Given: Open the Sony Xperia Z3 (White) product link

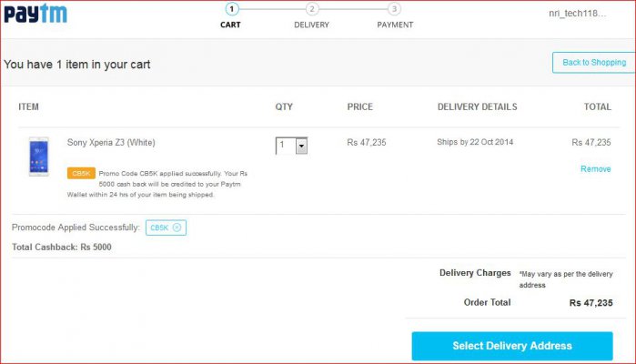Looking at the screenshot, I should pos(111,143).
